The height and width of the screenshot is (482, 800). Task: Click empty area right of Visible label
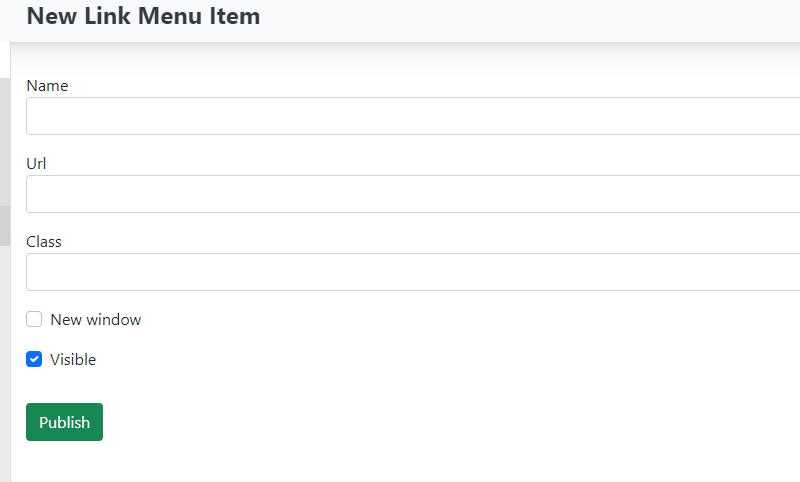[x=400, y=359]
